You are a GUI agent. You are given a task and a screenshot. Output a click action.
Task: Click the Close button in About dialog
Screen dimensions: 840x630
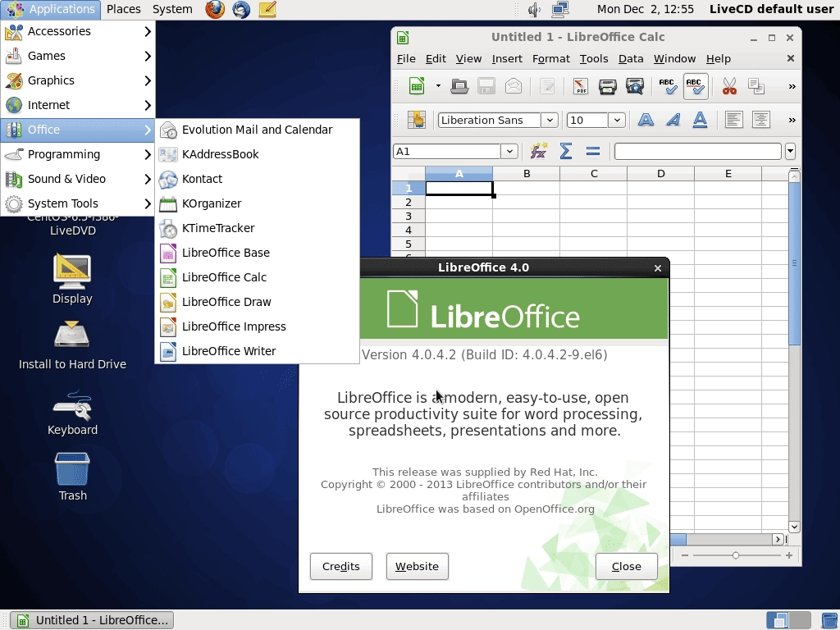(x=626, y=566)
